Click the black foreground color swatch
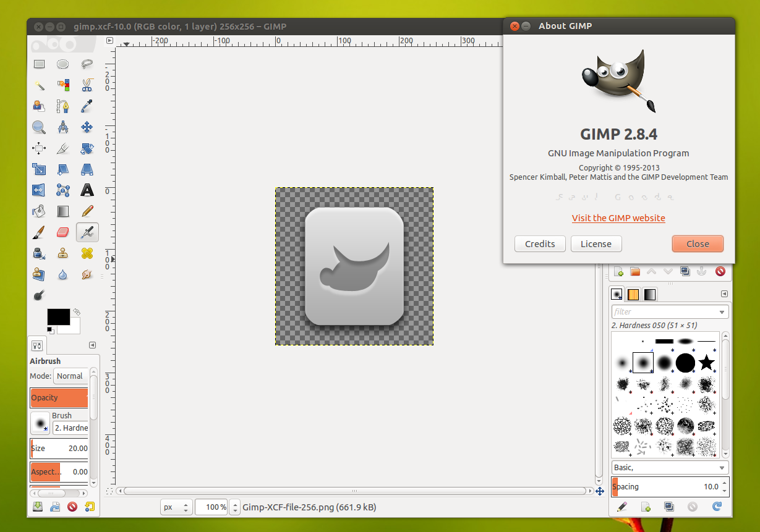 (x=58, y=316)
